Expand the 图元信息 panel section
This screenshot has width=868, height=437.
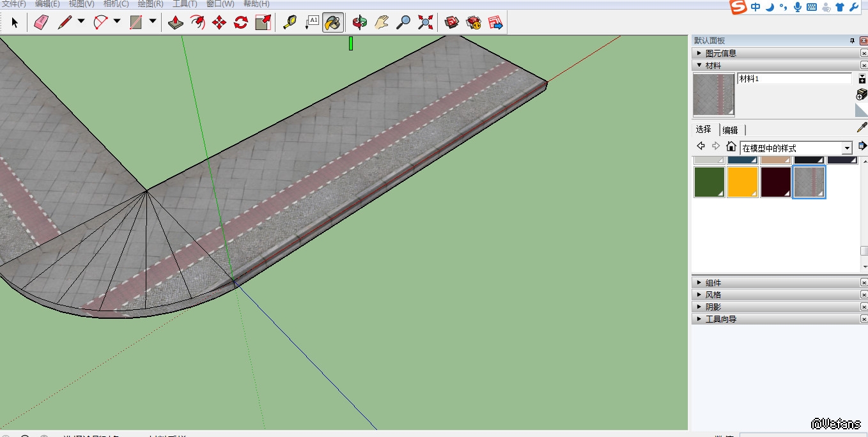click(x=720, y=54)
